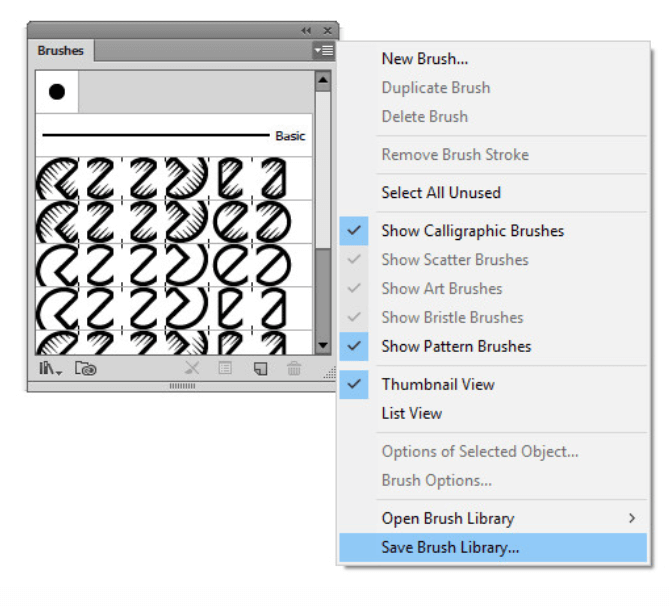Open the Brushes panel flyout menu icon
This screenshot has width=670, height=606.
323,50
